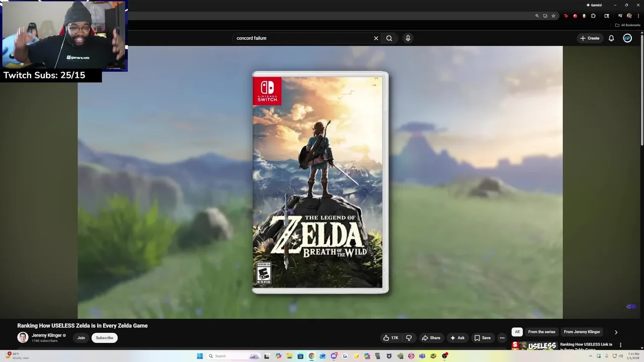Like the video with 17K likes

click(x=391, y=338)
